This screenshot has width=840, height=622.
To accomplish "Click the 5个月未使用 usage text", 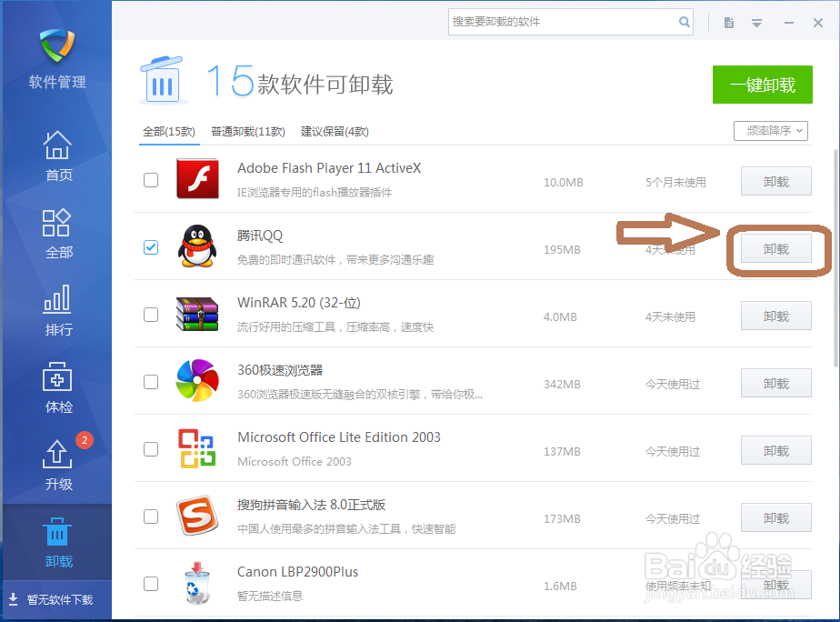I will 675,182.
